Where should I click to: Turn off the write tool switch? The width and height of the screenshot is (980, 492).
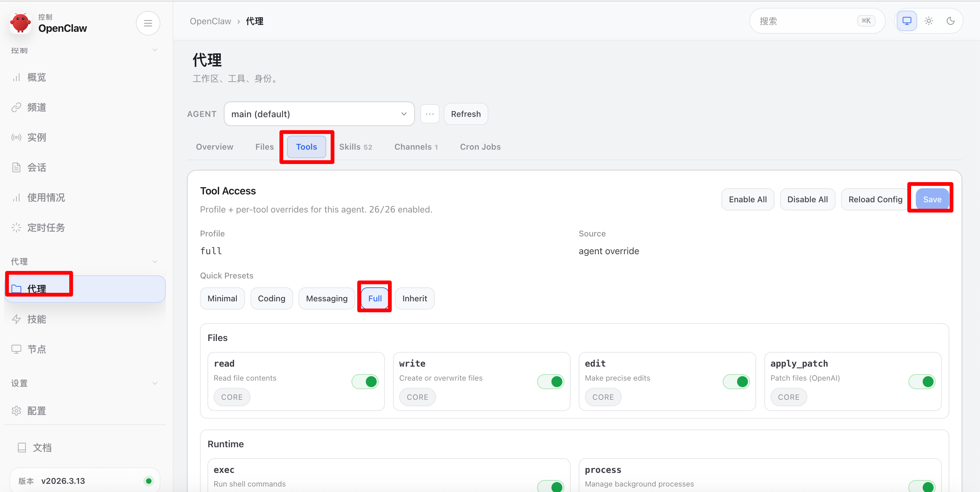pyautogui.click(x=550, y=382)
